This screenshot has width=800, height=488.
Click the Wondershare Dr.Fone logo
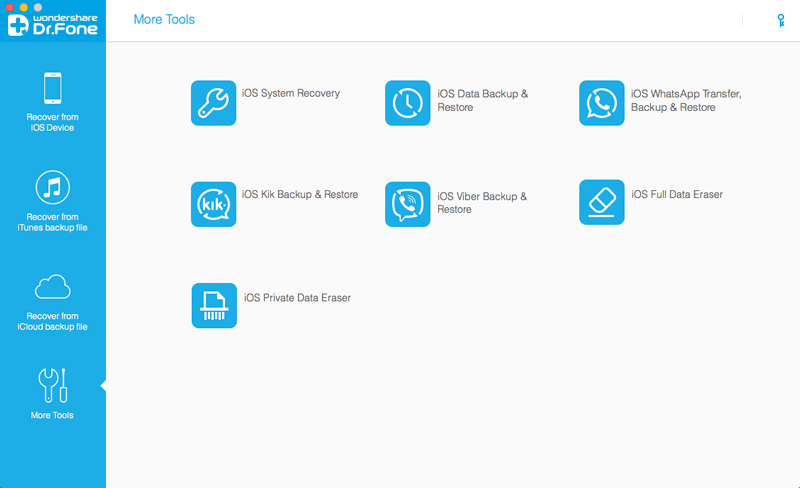click(x=53, y=25)
